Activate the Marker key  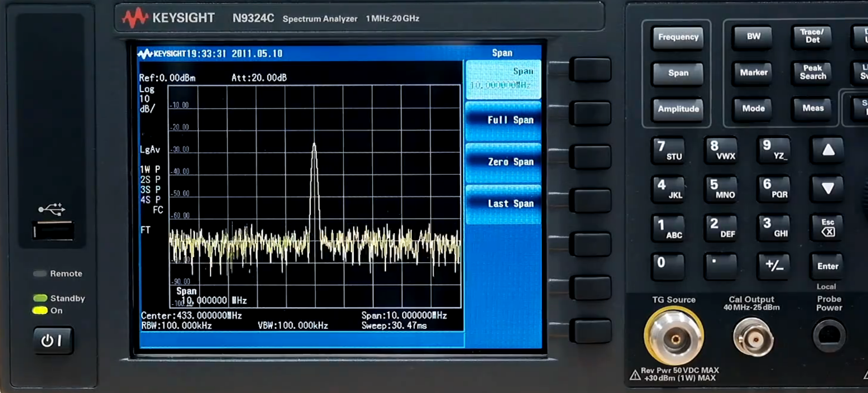(x=753, y=73)
